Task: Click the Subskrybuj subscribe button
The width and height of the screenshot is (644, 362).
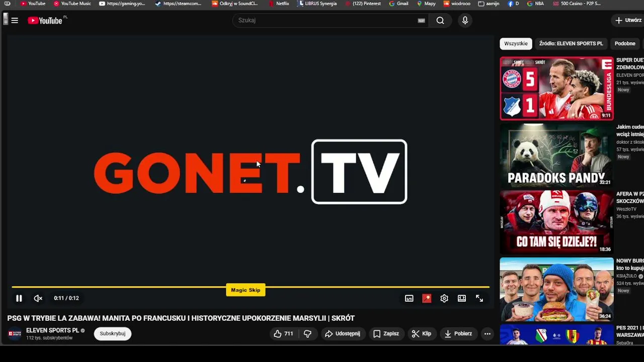Action: tap(113, 333)
